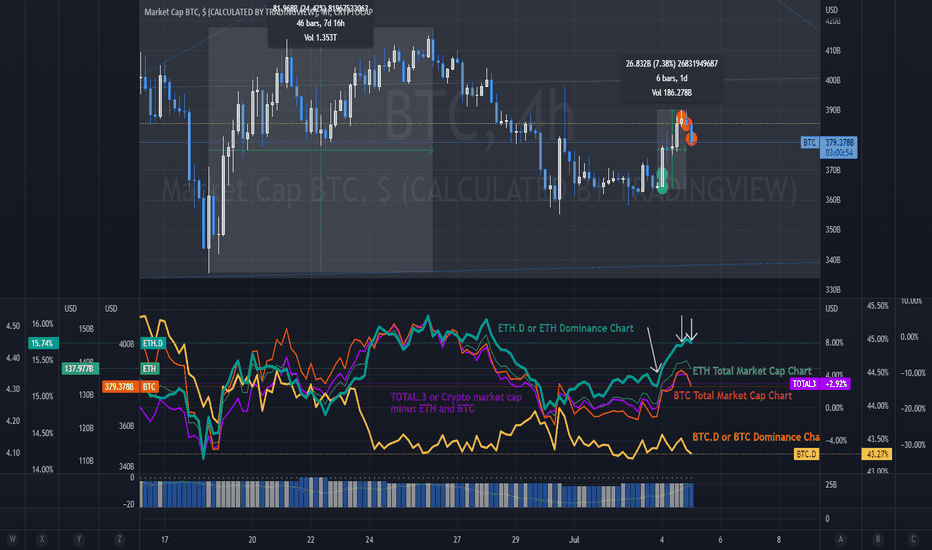Click the blue BTC price-axis label

(x=810, y=143)
